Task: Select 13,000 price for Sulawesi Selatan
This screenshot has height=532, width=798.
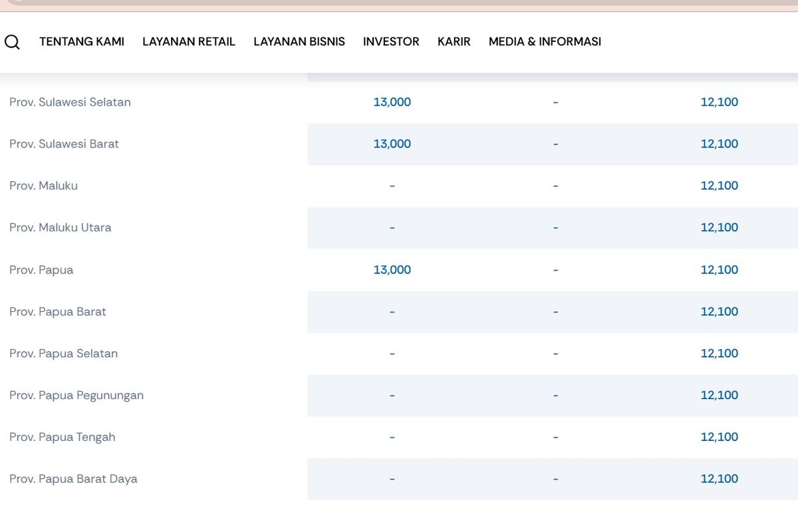Action: click(x=392, y=102)
